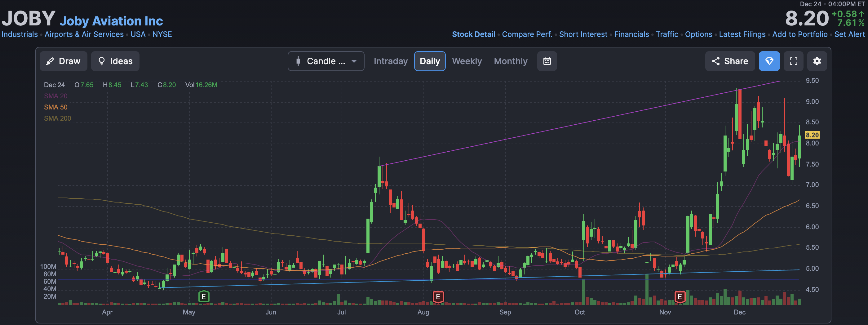This screenshot has width=868, height=325.
Task: Click the Joby Aviation Inc company name
Action: (111, 21)
